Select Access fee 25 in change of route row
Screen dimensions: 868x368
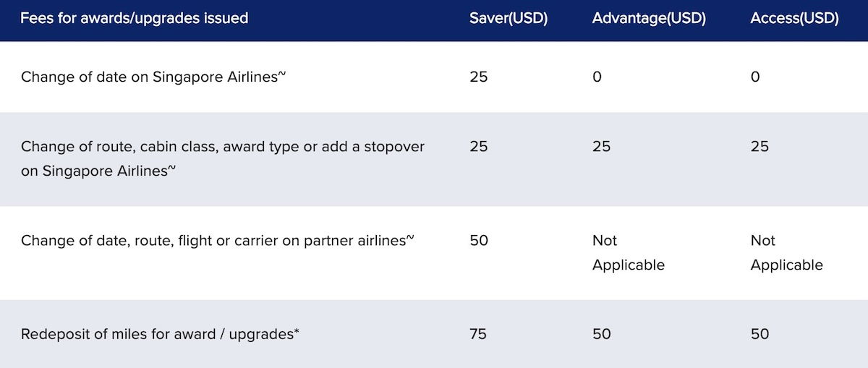pos(759,146)
